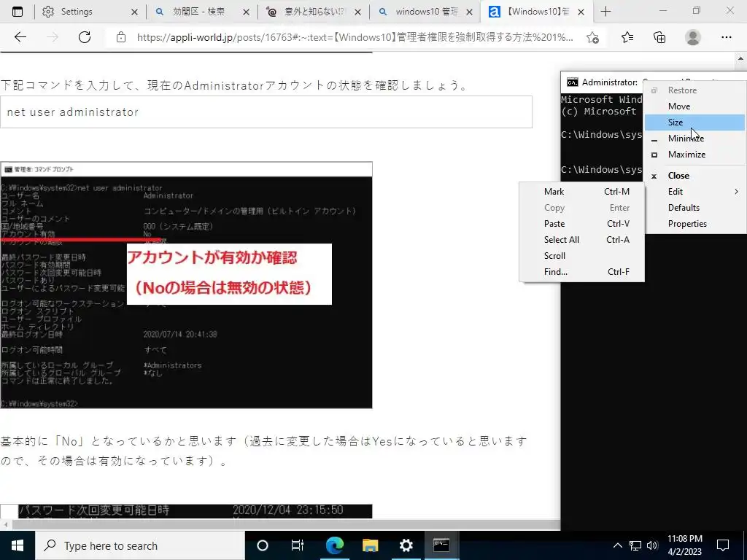
Task: Open Edge Settings and more menu
Action: coord(726,37)
